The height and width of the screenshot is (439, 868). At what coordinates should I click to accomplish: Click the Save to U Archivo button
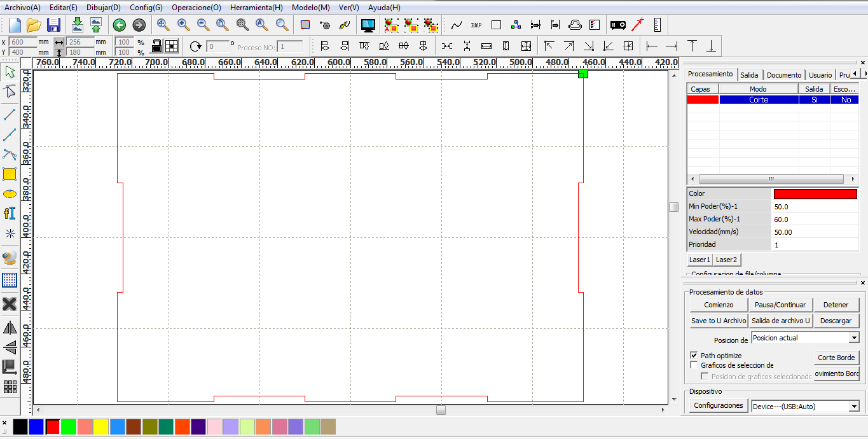[x=719, y=321]
